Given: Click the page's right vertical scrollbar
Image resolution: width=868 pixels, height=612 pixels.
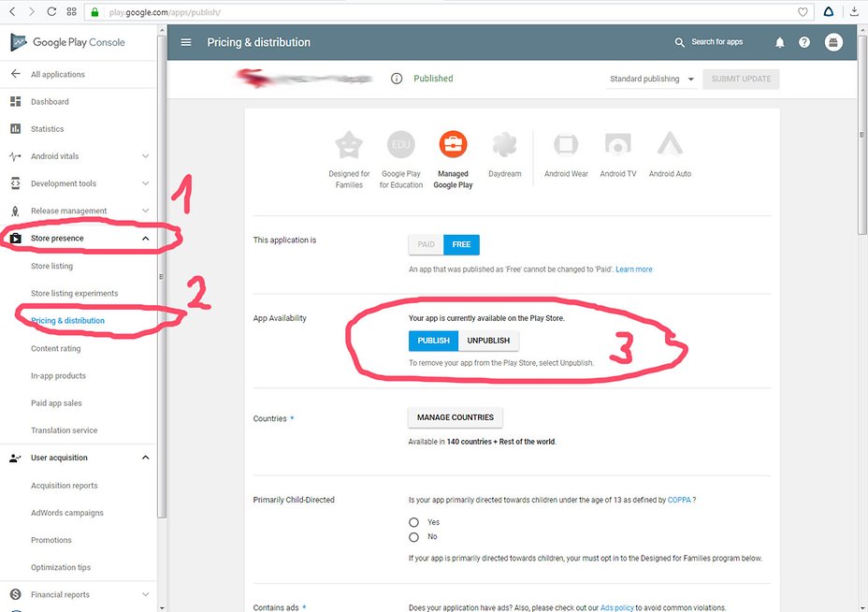Looking at the screenshot, I should [x=861, y=133].
